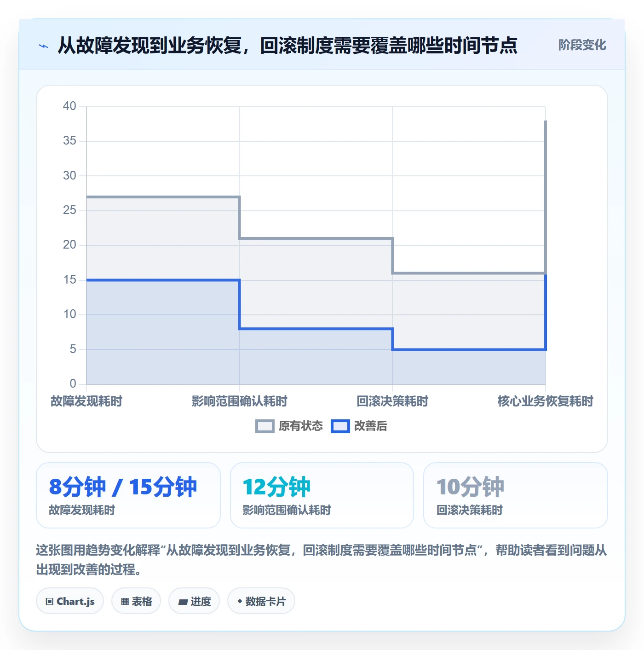Click the 故障发现耗时 caption under 8分钟 / 15分钟
This screenshot has height=650, width=644.
tap(82, 510)
